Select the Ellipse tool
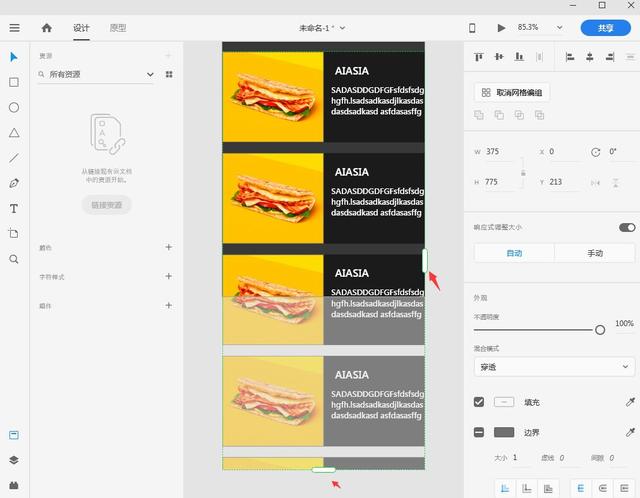 tap(14, 107)
